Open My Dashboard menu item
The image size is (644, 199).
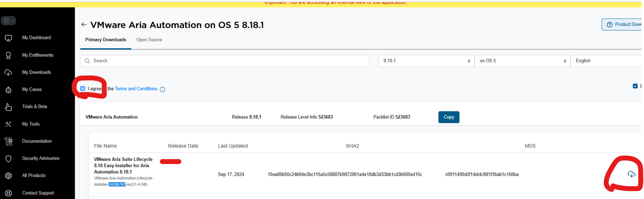click(x=37, y=38)
